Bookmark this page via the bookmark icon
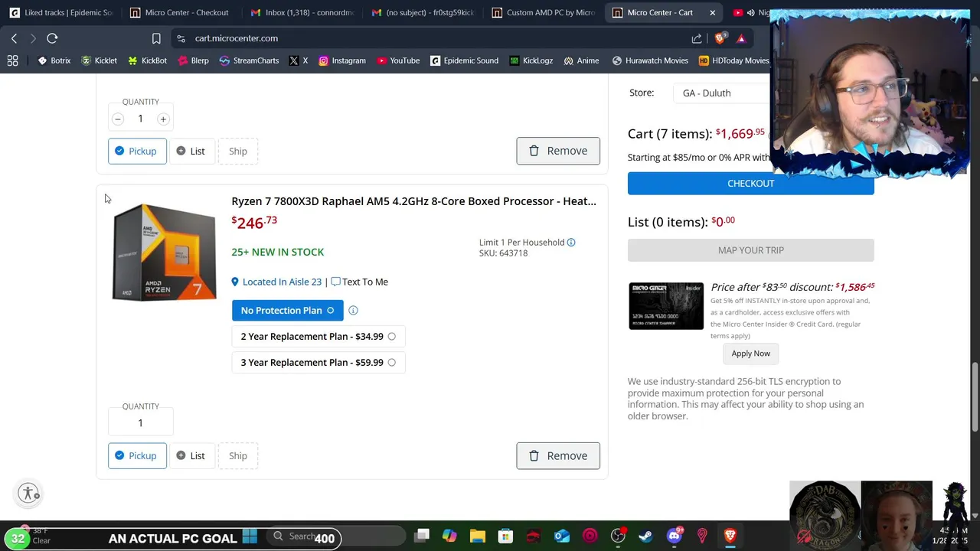This screenshot has height=551, width=980. 156,38
